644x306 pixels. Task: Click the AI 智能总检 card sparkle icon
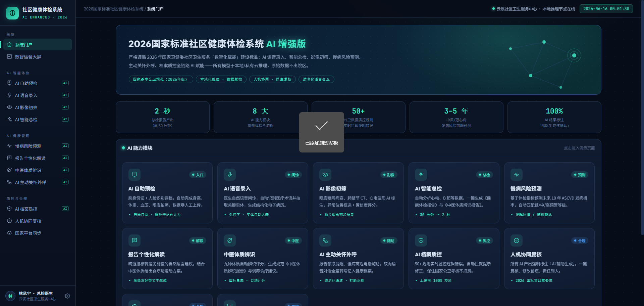coord(421,175)
